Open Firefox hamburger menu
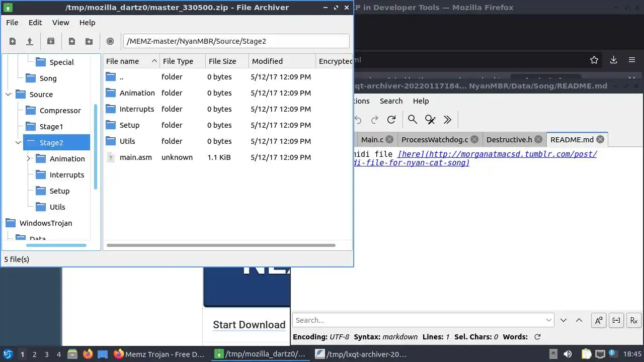The height and width of the screenshot is (362, 644). coord(632,60)
